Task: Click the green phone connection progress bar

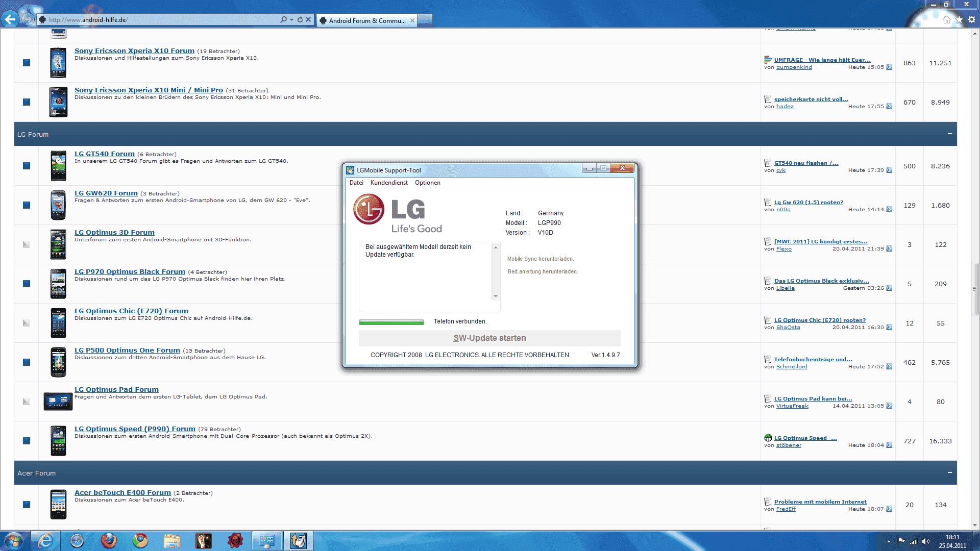Action: tap(391, 322)
